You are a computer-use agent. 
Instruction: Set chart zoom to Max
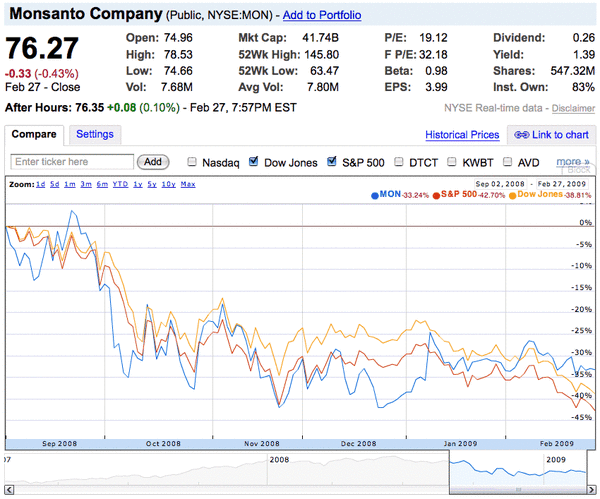(188, 184)
